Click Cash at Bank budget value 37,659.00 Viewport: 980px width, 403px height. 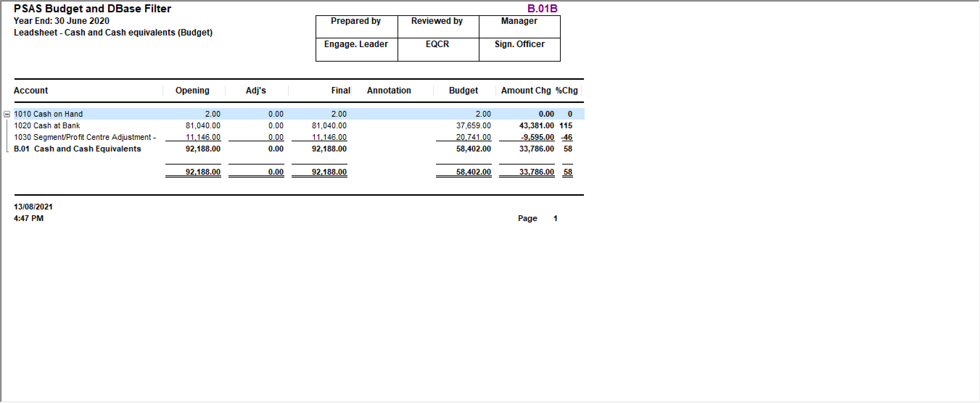click(473, 125)
